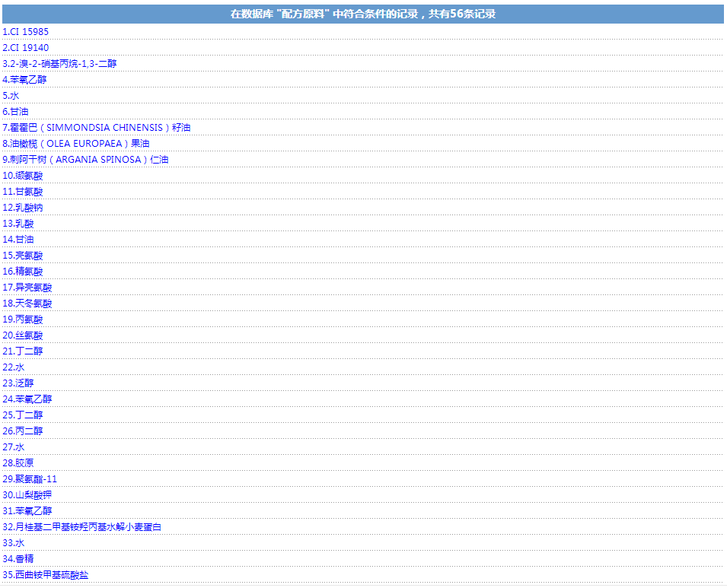The width and height of the screenshot is (727, 588).
Task: Click entry 25 丁二醇
Action: coord(23,415)
